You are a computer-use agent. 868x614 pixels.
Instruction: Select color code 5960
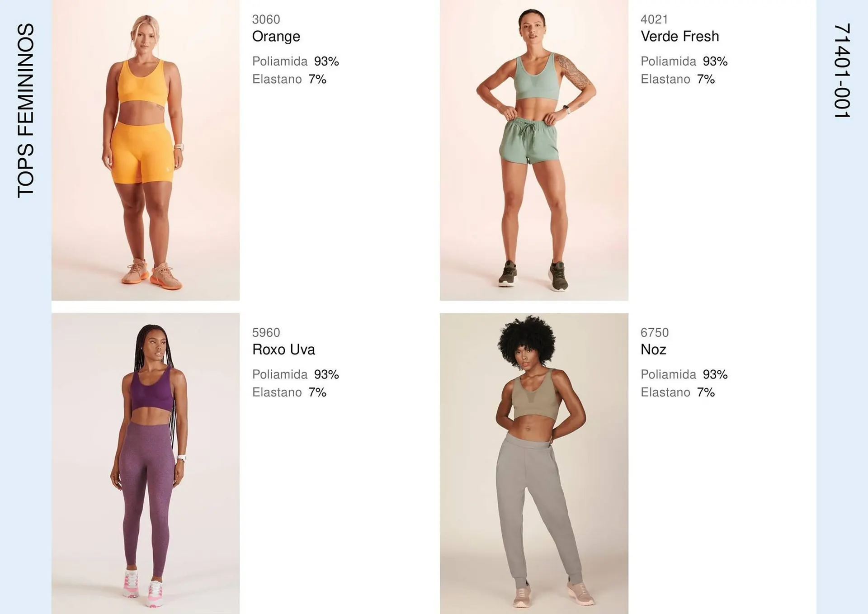coord(266,333)
